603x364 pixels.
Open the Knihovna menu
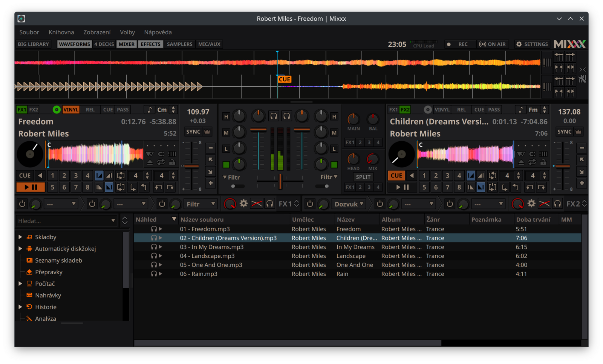click(x=61, y=32)
